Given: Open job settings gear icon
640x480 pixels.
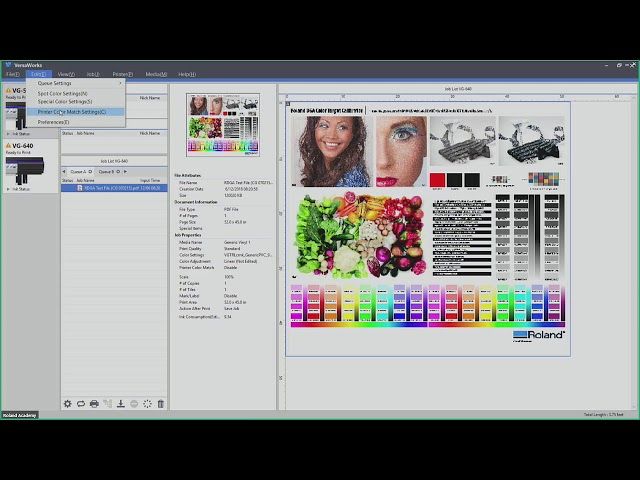Looking at the screenshot, I should 68,404.
